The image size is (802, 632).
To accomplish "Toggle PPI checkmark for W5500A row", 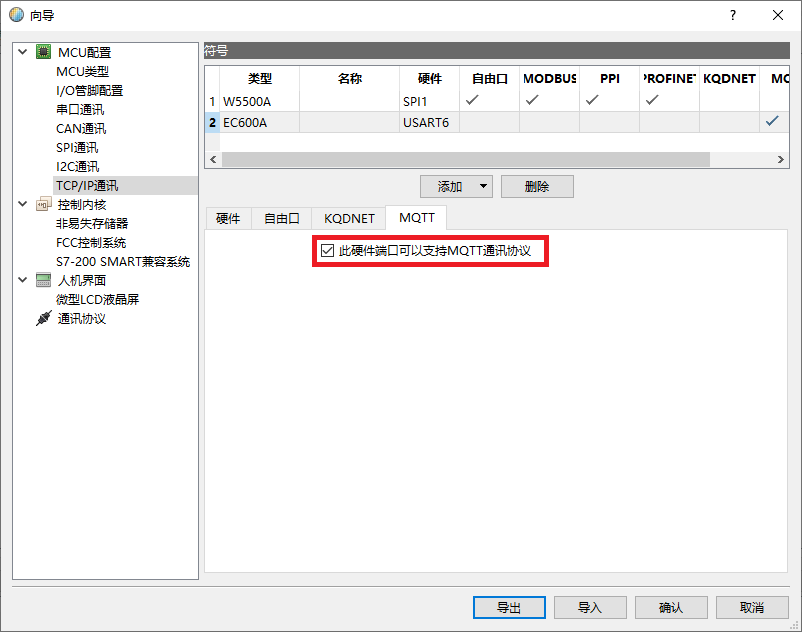I will [592, 100].
